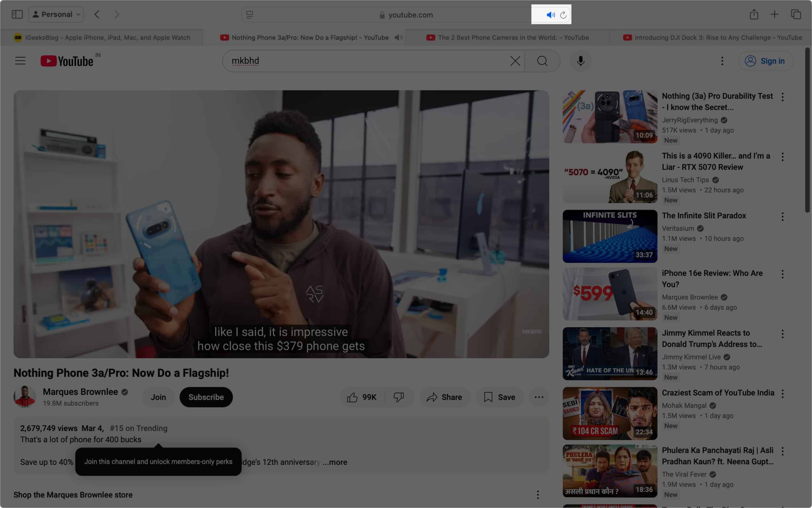Open Marques Brownlee channel name link
Image resolution: width=812 pixels, height=508 pixels.
80,392
